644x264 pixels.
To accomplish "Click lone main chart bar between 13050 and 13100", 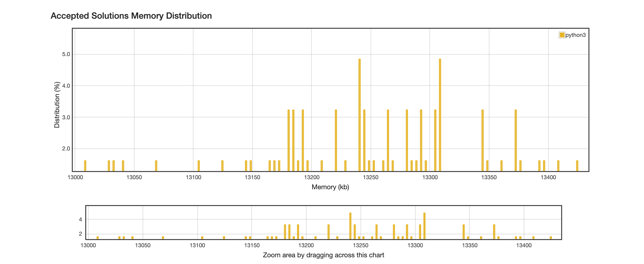I will click(x=156, y=166).
